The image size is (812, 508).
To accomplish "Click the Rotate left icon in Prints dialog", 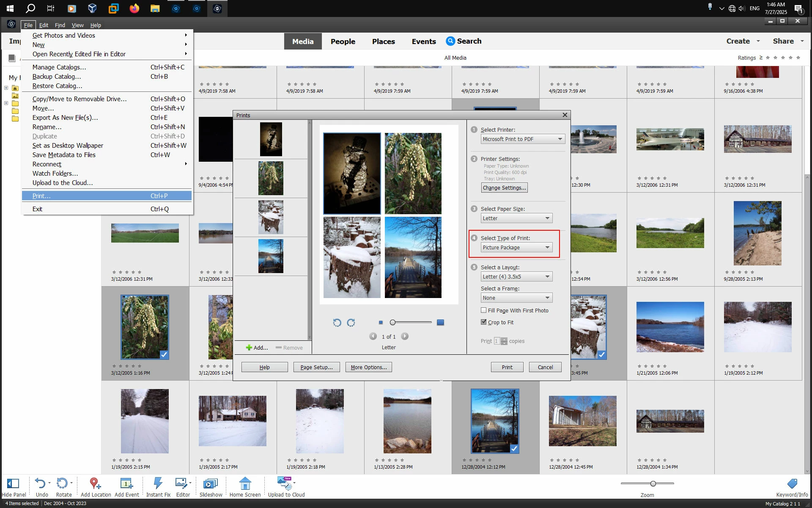I will pos(337,323).
